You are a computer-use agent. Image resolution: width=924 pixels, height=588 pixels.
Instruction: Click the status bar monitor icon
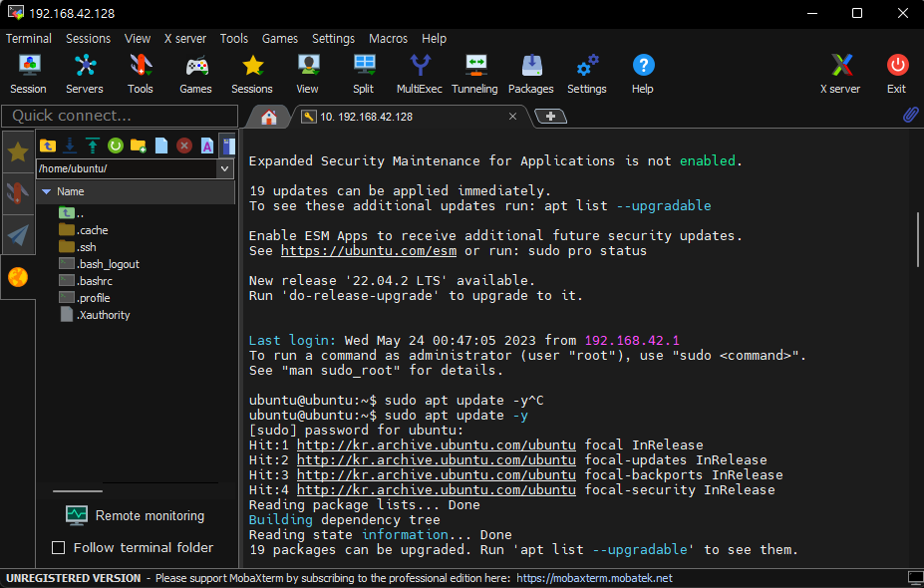coord(915,578)
